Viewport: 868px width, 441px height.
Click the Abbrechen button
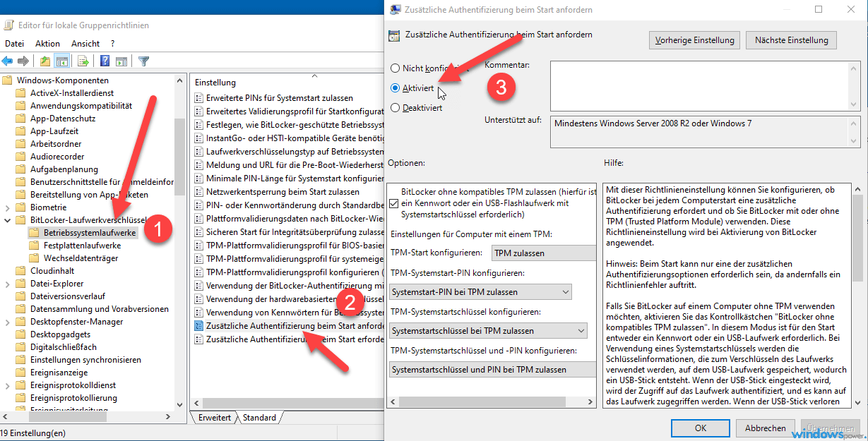(766, 428)
